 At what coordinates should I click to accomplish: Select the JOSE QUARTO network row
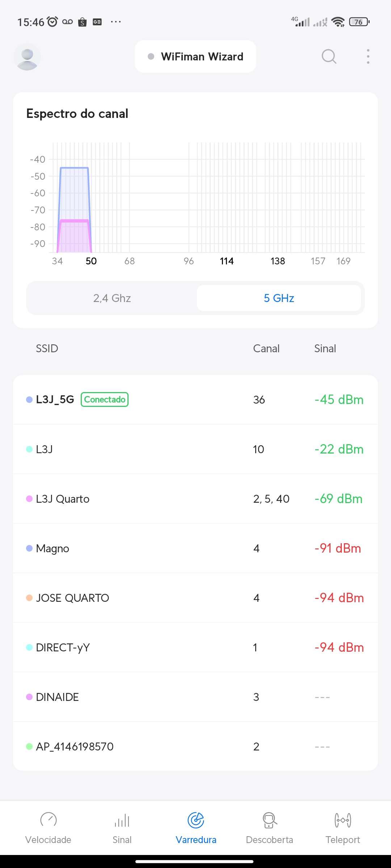coord(195,598)
